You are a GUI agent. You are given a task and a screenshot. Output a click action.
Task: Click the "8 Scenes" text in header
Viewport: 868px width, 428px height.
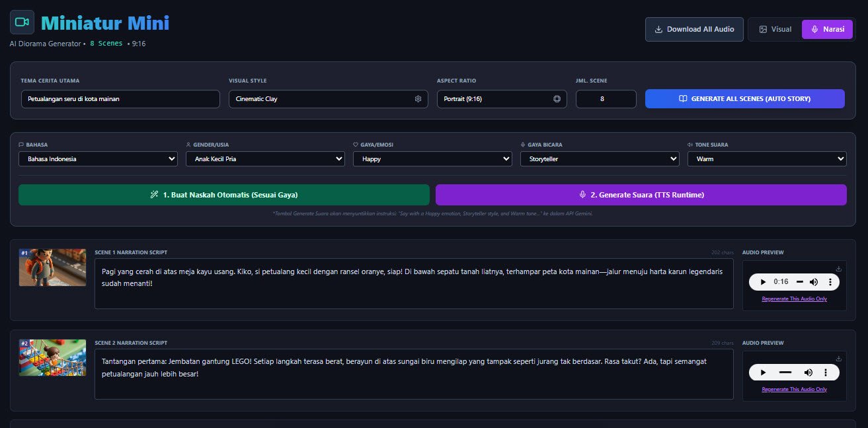[x=106, y=44]
